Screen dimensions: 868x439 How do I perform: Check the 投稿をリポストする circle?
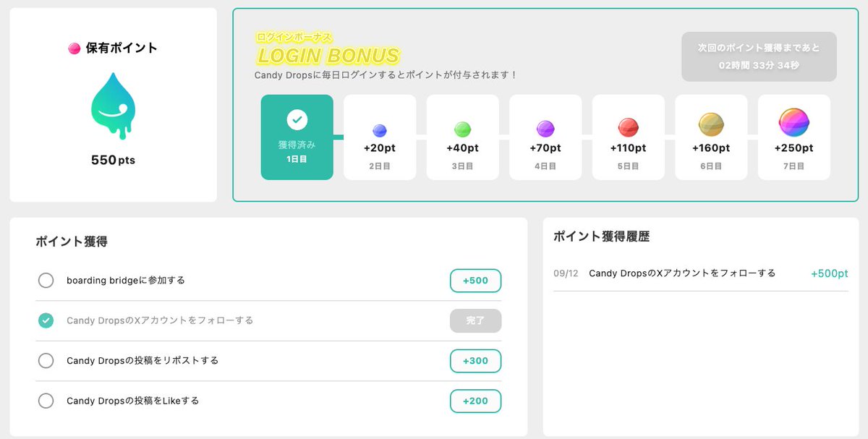coord(46,360)
